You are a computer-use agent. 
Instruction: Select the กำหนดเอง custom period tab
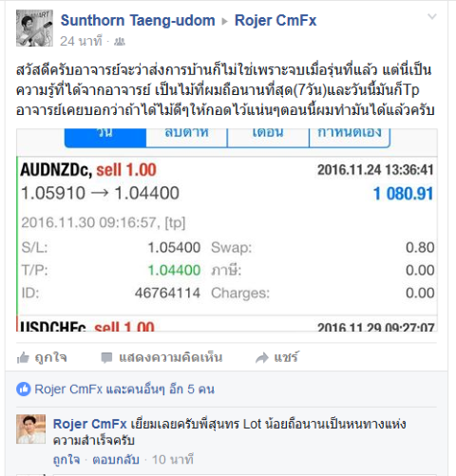click(x=350, y=138)
